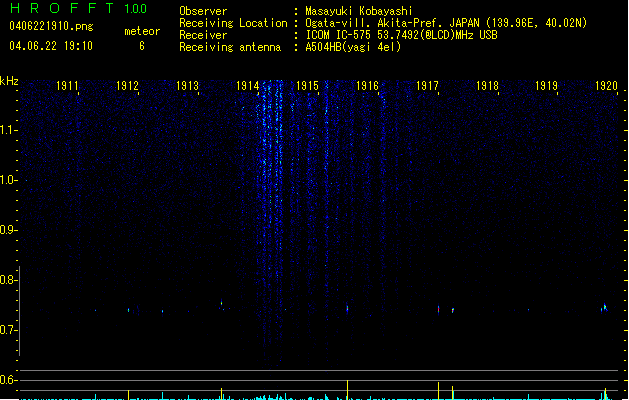Click the 1912 time axis marker
Image resolution: width=629 pixels, height=400 pixels.
127,86
